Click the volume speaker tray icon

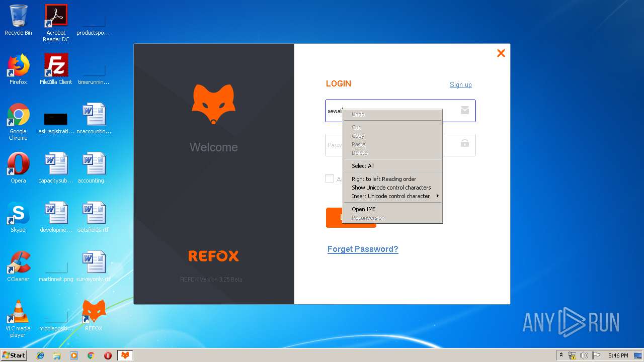click(584, 355)
